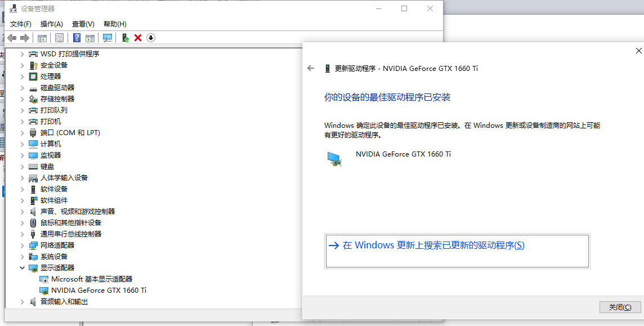Screen dimensions: 644x326
Task: Go back with the driver wizard arrow
Action: (311, 68)
